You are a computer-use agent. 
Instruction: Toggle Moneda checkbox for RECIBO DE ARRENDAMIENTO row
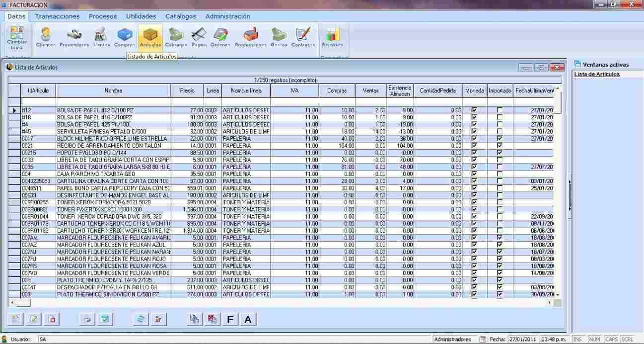coord(474,146)
